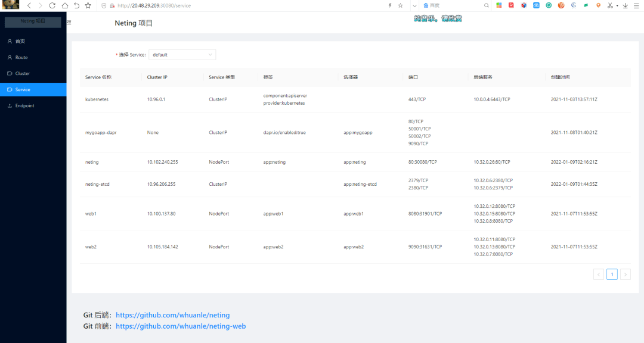Open the whuanle/neting-web GitHub frontend link

coord(181,326)
